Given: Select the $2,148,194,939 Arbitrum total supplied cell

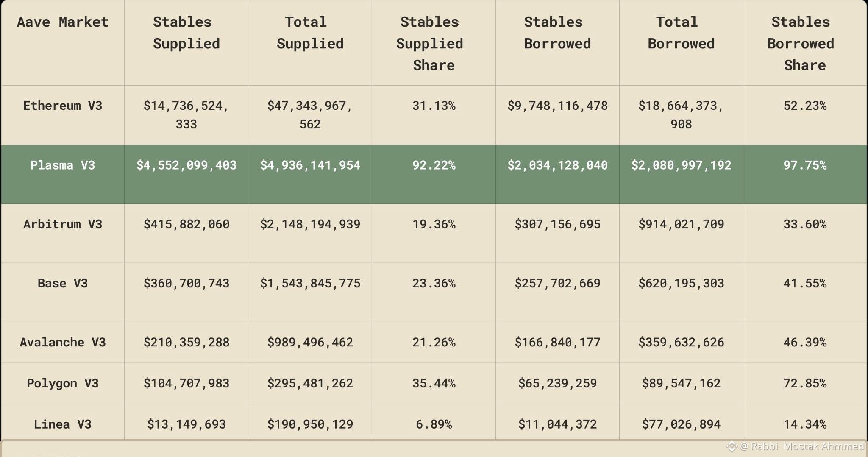Looking at the screenshot, I should [310, 224].
